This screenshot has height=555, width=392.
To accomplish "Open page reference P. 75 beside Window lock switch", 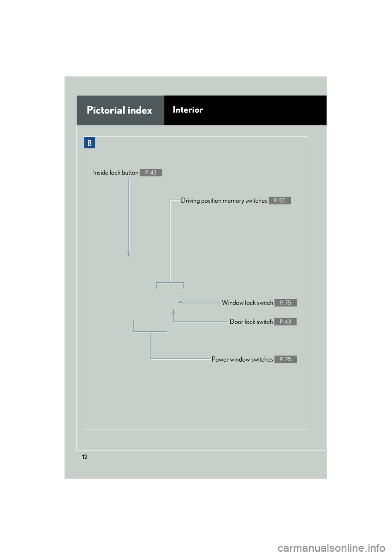I will [x=285, y=302].
